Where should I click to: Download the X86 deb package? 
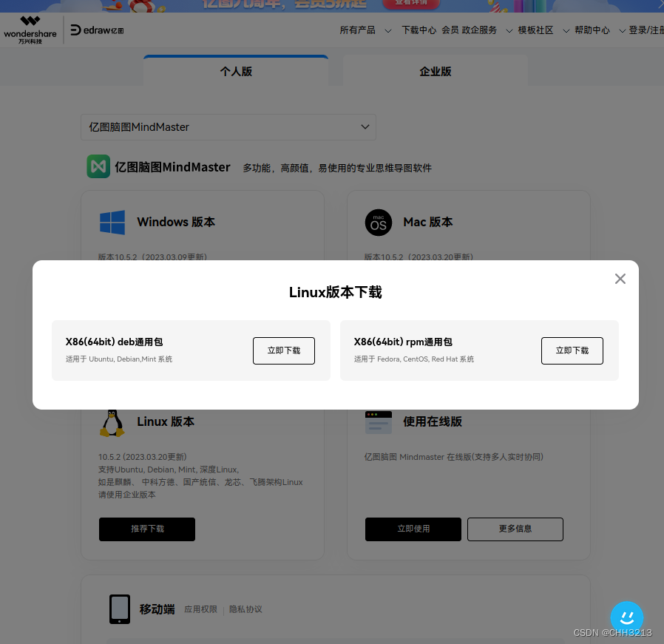click(x=284, y=350)
